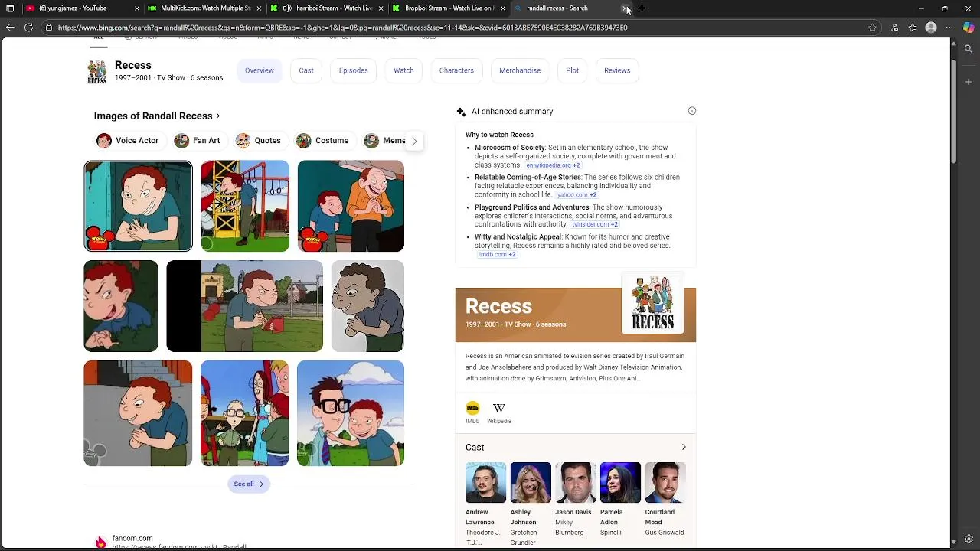
Task: Open image of Randall with Miss Finster
Action: (x=351, y=206)
